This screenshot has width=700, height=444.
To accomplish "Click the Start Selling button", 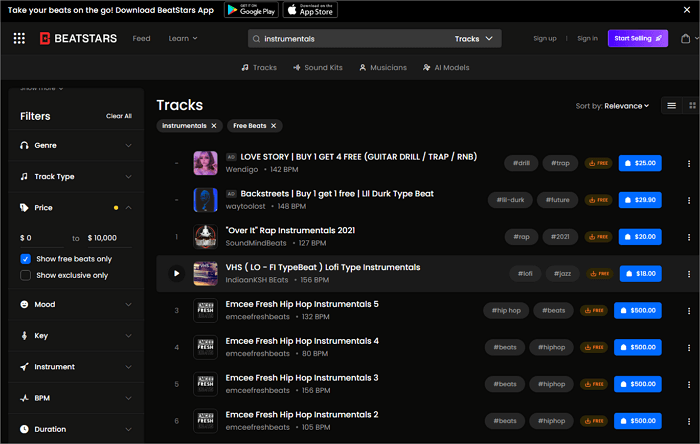I will pos(637,38).
